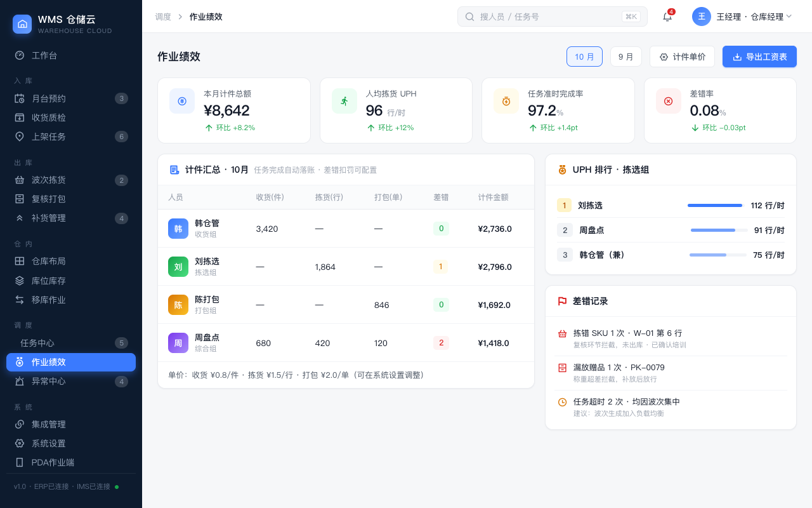Screen dimensions: 812x508
Task: Click the 上架任务 location pin icon
Action: (20, 137)
